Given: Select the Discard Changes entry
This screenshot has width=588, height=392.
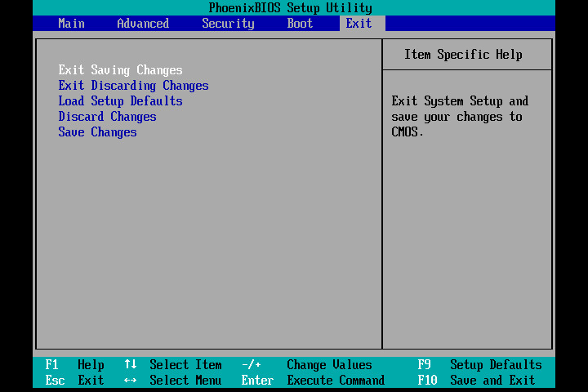Looking at the screenshot, I should click(107, 117).
